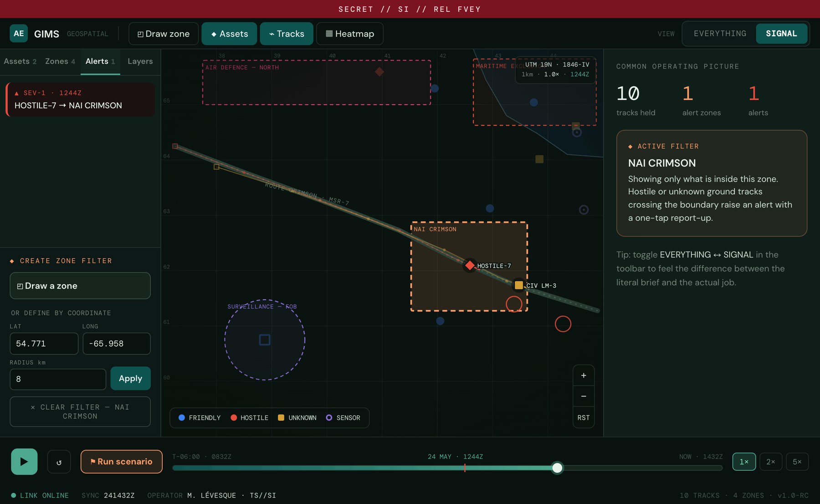Click the UNKNOWN legend swatch

point(281,417)
